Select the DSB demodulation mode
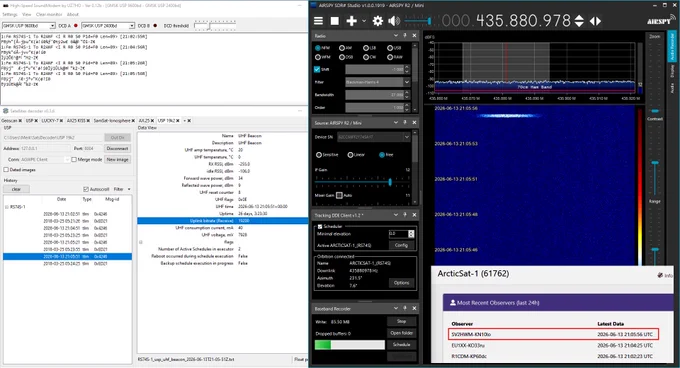 click(346, 57)
